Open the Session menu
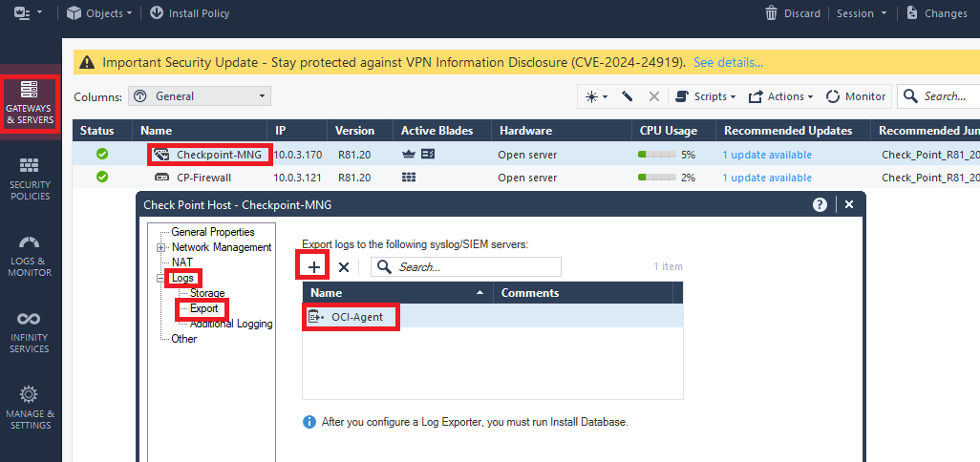This screenshot has width=980, height=462. point(861,13)
